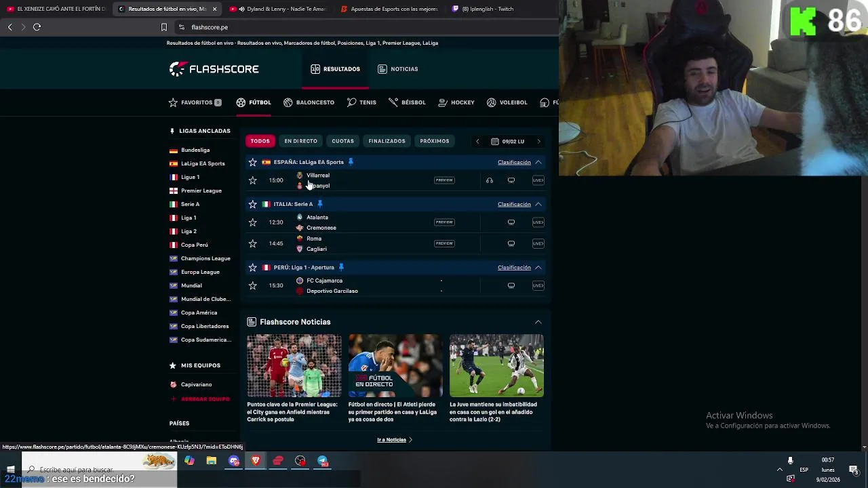
Task: Click Agregar Equipo link
Action: (x=200, y=399)
